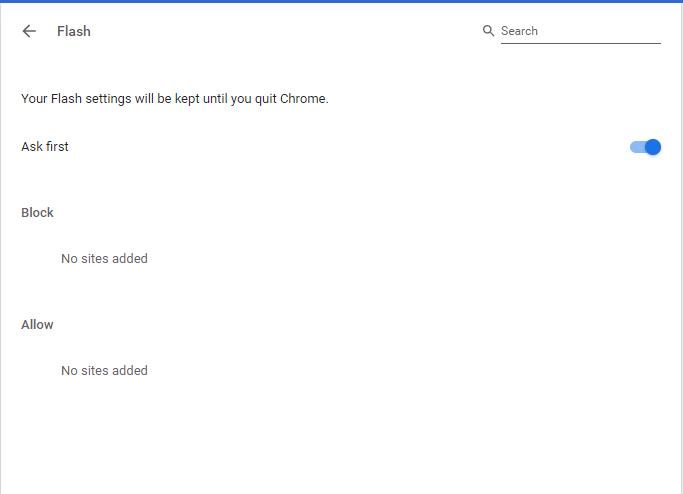
Task: Go back using the left arrow icon
Action: (x=29, y=31)
